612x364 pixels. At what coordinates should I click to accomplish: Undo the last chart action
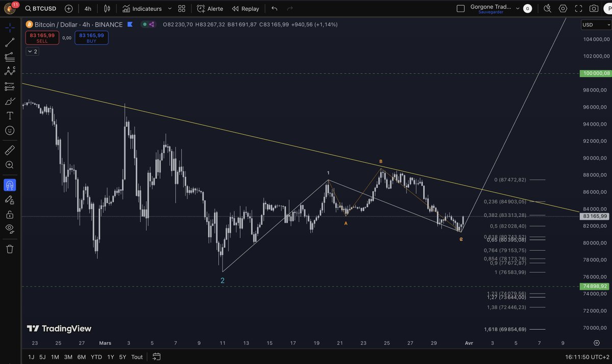(x=275, y=9)
